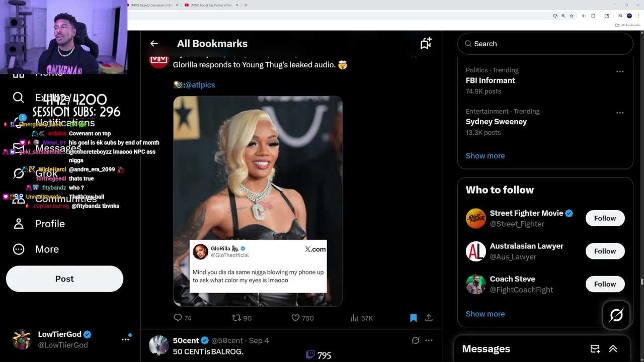Click the Post button
This screenshot has height=362, width=644.
(x=64, y=279)
